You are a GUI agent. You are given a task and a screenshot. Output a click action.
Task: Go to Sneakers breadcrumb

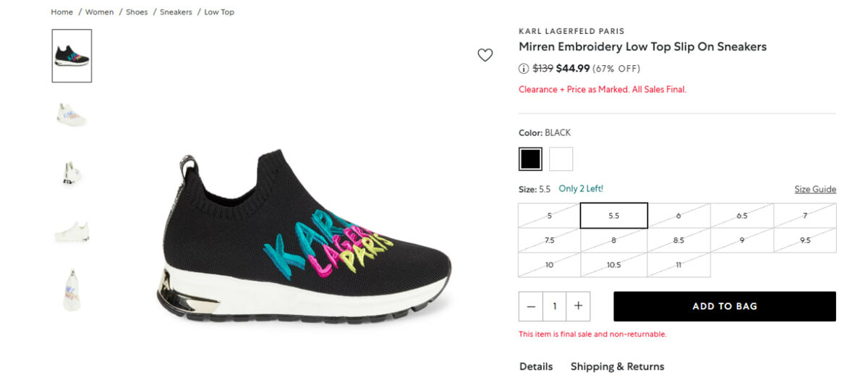[176, 12]
